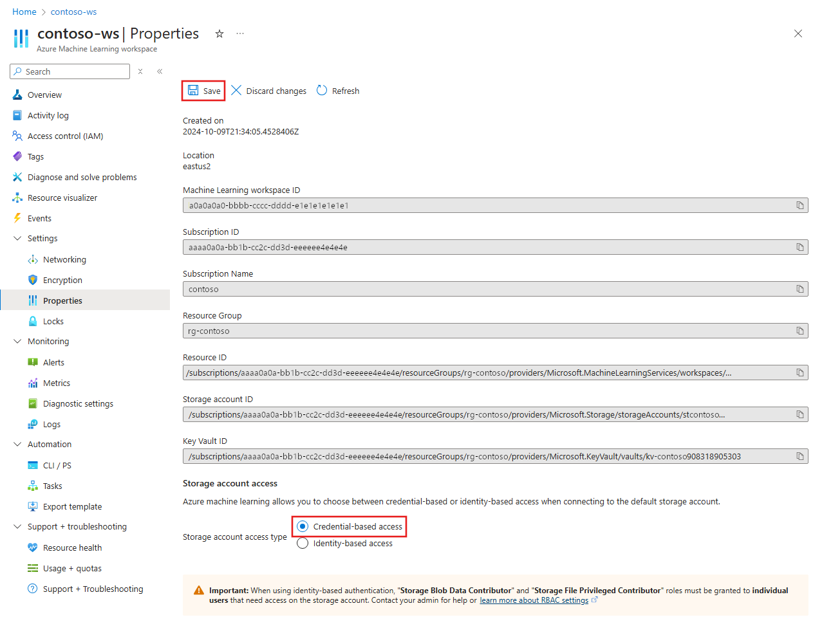Copy the Key Vault ID
This screenshot has width=813, height=644.
click(x=799, y=456)
